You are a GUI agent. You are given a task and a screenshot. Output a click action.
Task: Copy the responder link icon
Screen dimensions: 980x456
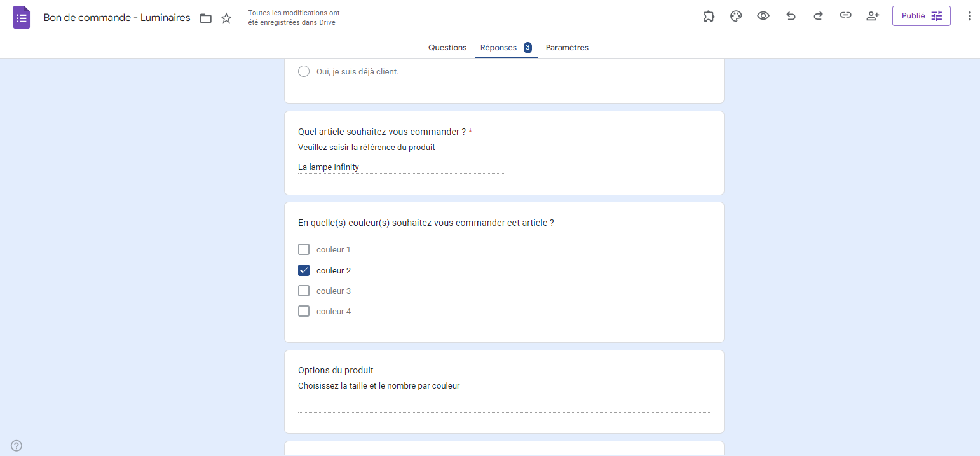(x=845, y=16)
